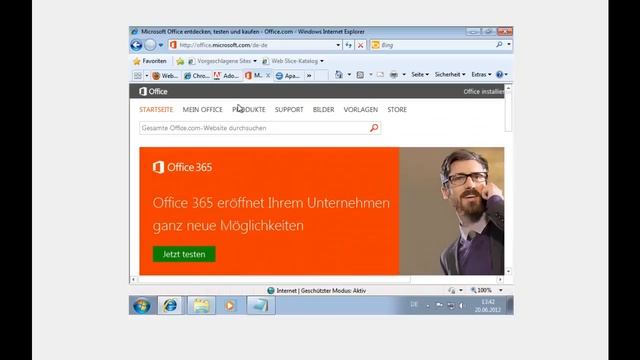Click Internet Geschützter Modus status text
The height and width of the screenshot is (360, 640).
[321, 291]
